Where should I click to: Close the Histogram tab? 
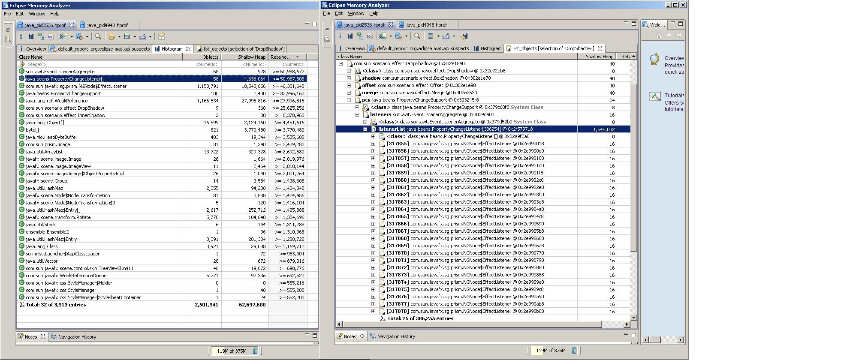[x=188, y=49]
